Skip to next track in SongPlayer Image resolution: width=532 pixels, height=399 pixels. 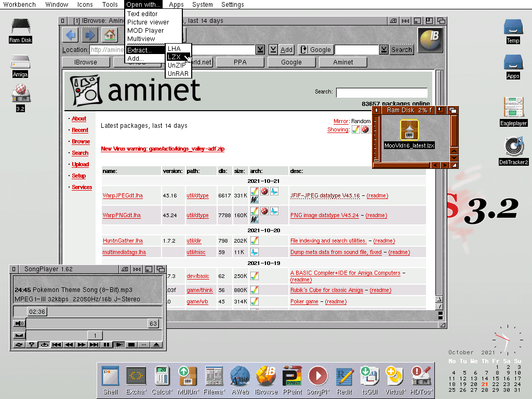(x=94, y=345)
